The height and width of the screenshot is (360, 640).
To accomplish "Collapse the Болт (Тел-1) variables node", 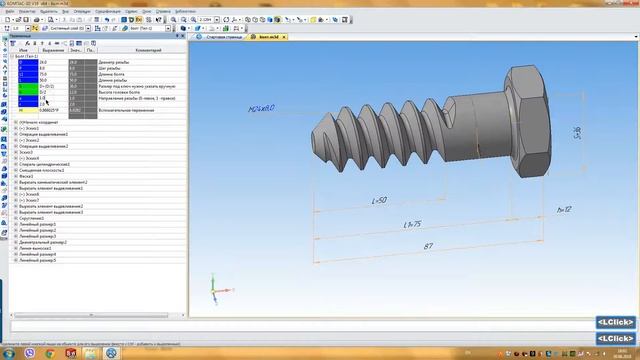I will pos(12,56).
